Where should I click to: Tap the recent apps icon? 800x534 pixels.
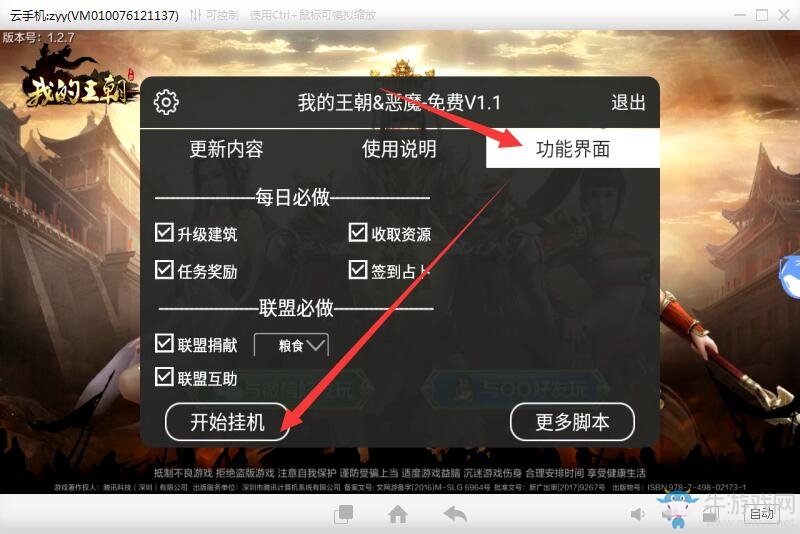pos(343,514)
